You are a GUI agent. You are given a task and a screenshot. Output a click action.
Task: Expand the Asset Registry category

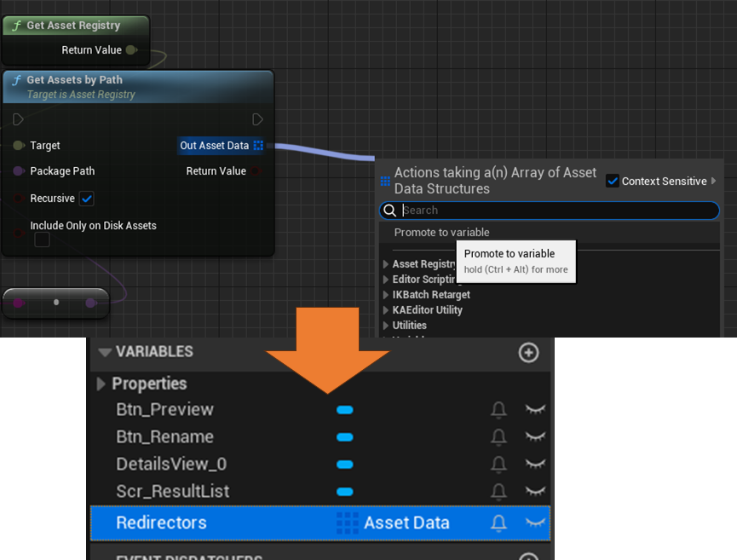click(386, 264)
